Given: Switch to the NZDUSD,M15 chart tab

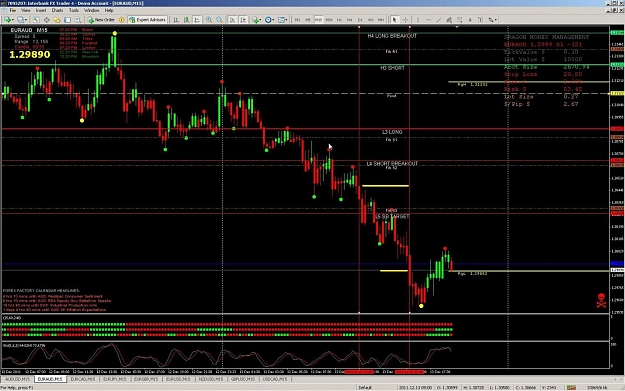Looking at the screenshot, I should click(210, 379).
